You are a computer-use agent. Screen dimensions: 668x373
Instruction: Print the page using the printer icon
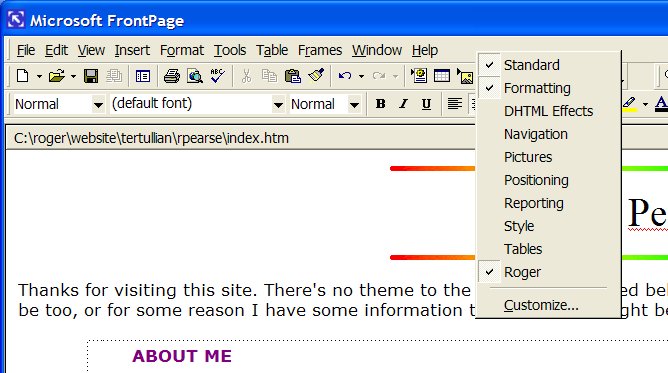[172, 76]
